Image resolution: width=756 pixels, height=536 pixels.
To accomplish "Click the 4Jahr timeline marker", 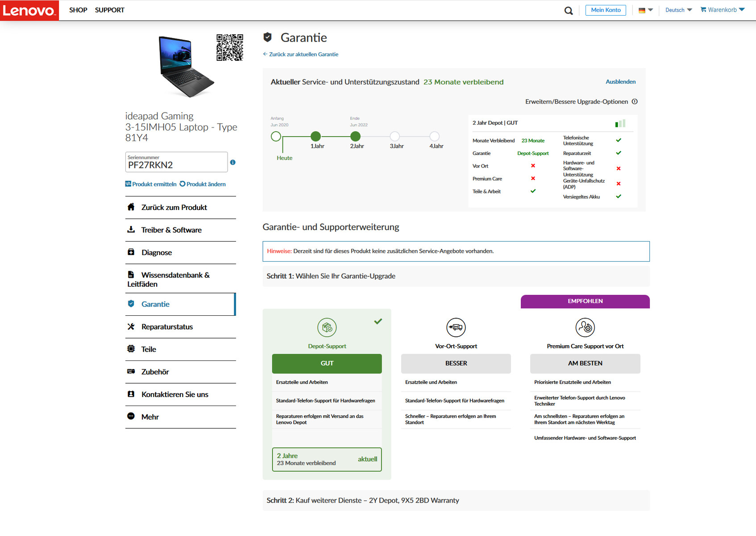I will click(x=435, y=136).
